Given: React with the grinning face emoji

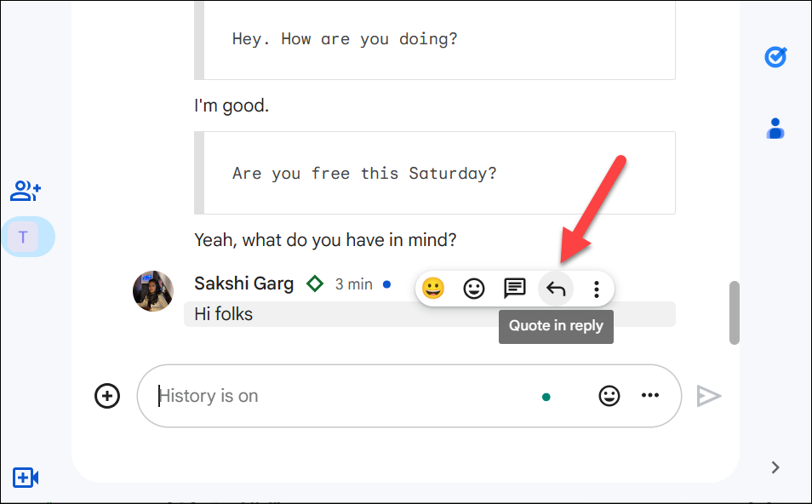Looking at the screenshot, I should [432, 288].
